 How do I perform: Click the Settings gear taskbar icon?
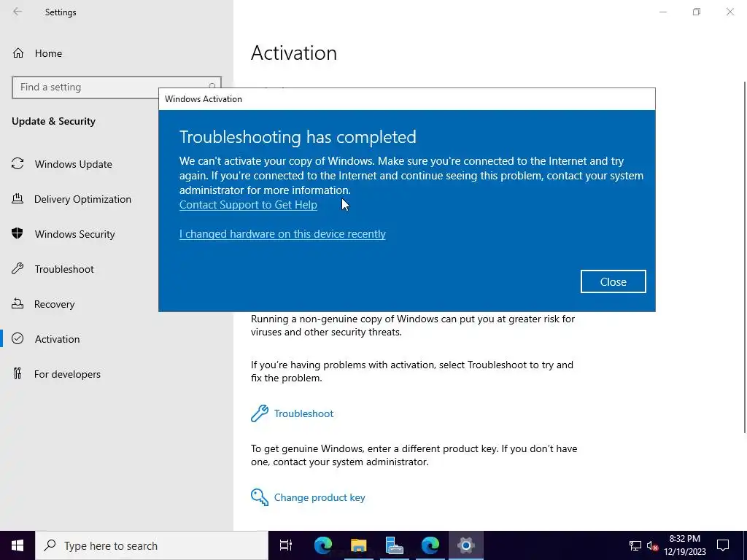pos(466,545)
